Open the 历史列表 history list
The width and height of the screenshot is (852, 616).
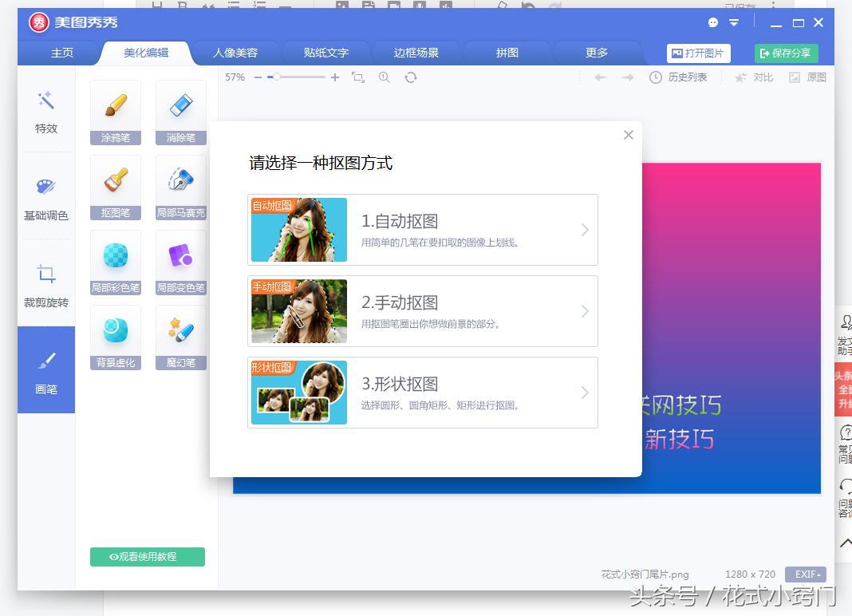679,77
